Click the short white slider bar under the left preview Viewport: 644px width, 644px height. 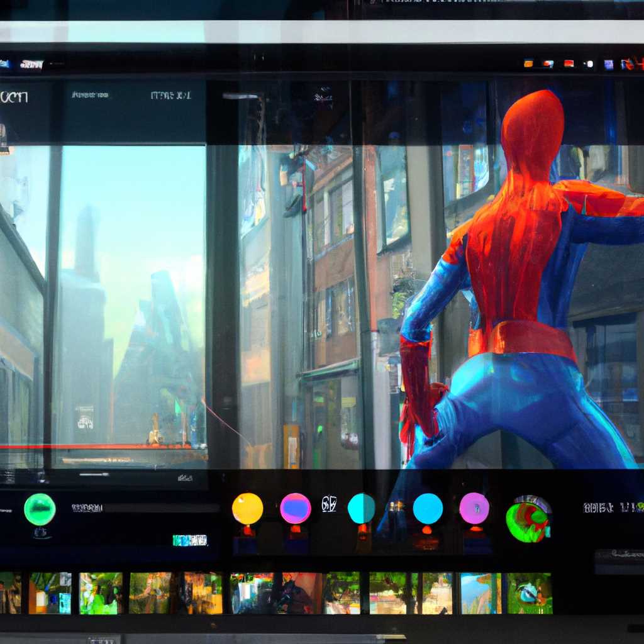[94, 475]
